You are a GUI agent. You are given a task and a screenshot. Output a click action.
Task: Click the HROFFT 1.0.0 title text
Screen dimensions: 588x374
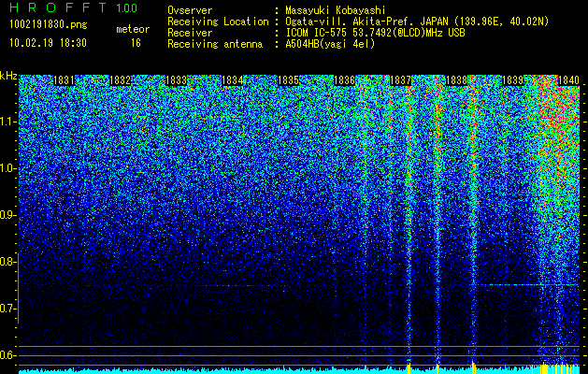[x=74, y=7]
